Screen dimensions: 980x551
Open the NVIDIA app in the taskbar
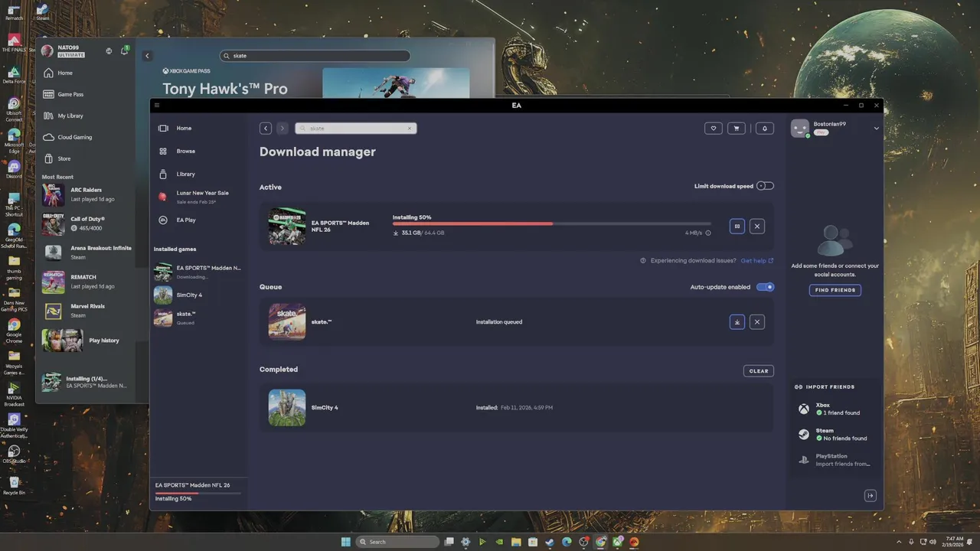(499, 542)
